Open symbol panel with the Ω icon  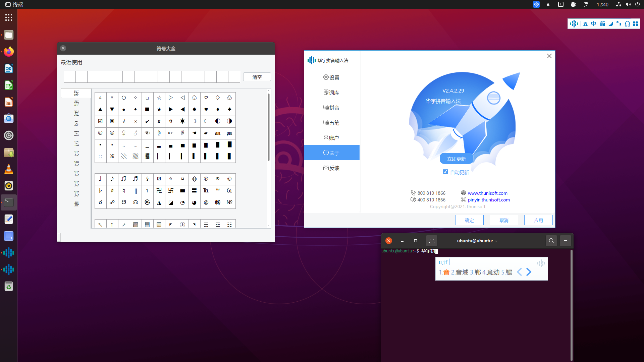pyautogui.click(x=627, y=24)
